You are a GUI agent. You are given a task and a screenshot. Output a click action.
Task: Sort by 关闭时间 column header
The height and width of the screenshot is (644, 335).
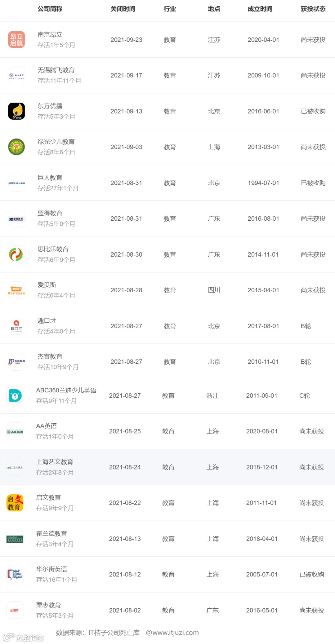(123, 9)
